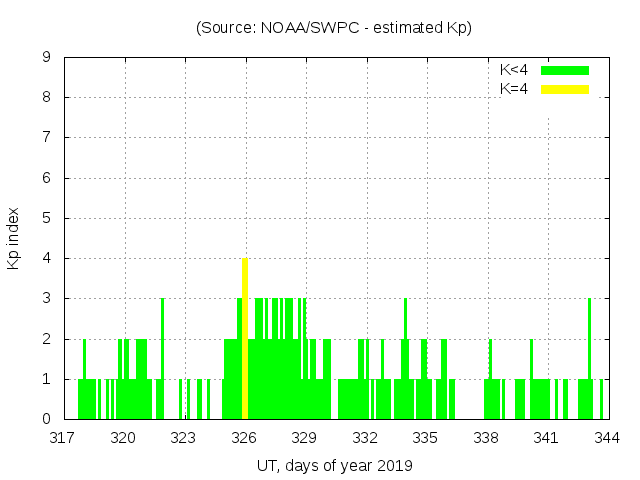Select the 344 tick on the x-axis
Screen dimensions: 640x480
[x=607, y=437]
